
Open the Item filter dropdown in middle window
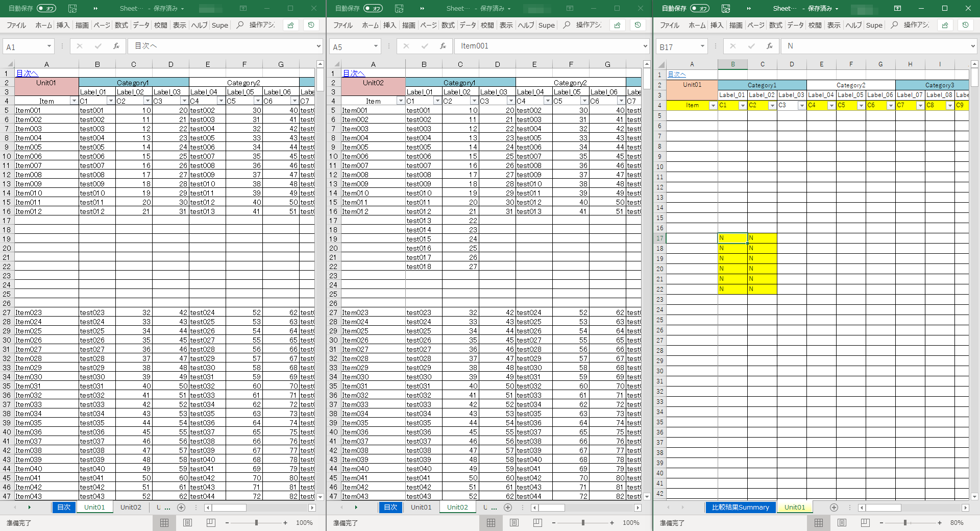pos(401,101)
